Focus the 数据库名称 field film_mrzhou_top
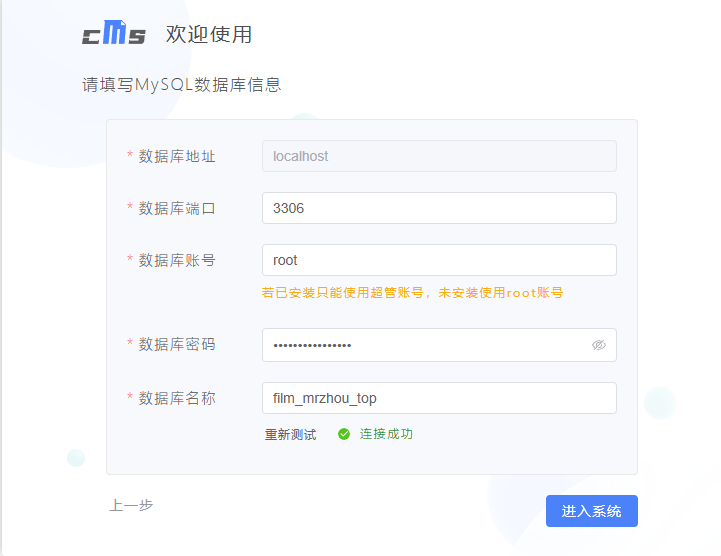 438,398
